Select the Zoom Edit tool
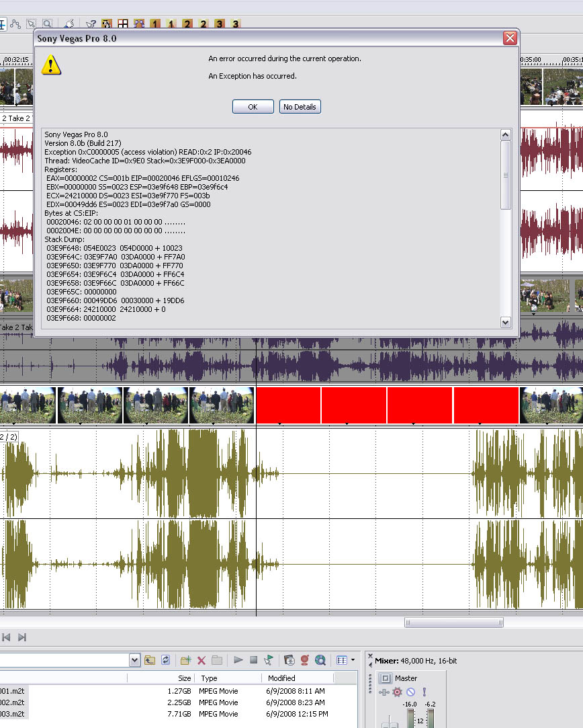This screenshot has height=728, width=583. [x=47, y=24]
